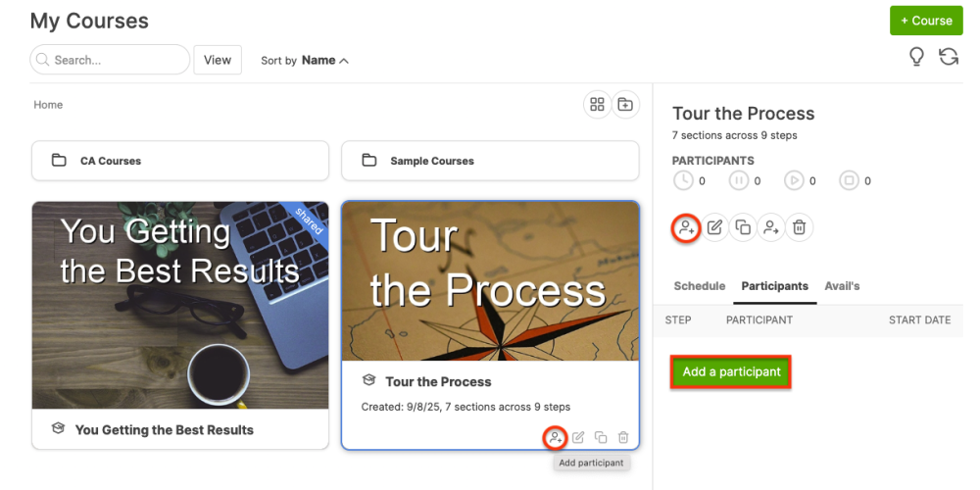Click trash icon in right panel
The width and height of the screenshot is (980, 490).
(800, 227)
